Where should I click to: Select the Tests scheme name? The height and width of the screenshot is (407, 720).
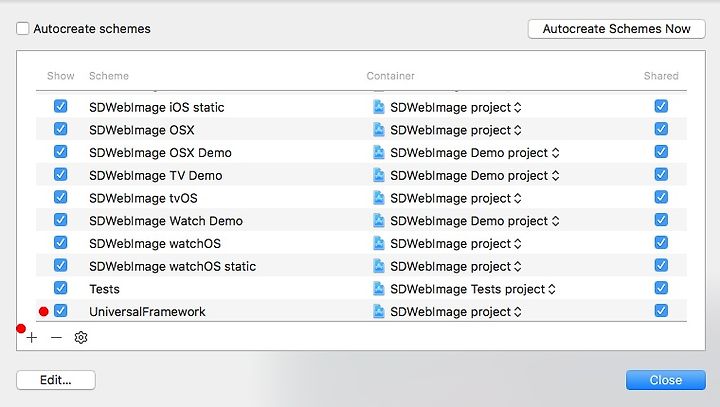tap(104, 289)
